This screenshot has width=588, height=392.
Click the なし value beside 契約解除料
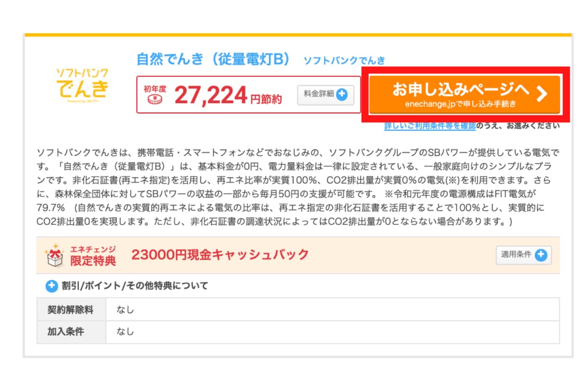125,310
